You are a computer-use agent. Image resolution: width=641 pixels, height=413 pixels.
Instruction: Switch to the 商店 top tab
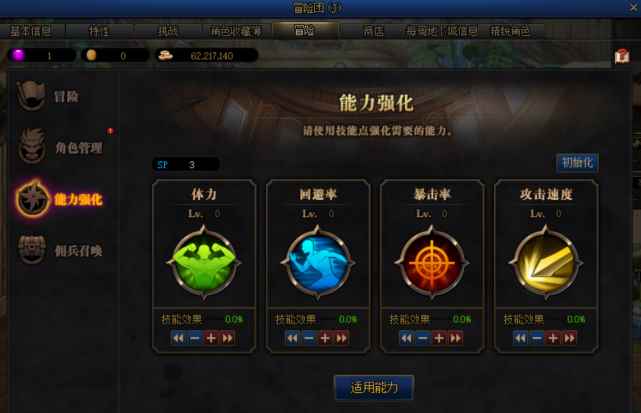coord(373,31)
